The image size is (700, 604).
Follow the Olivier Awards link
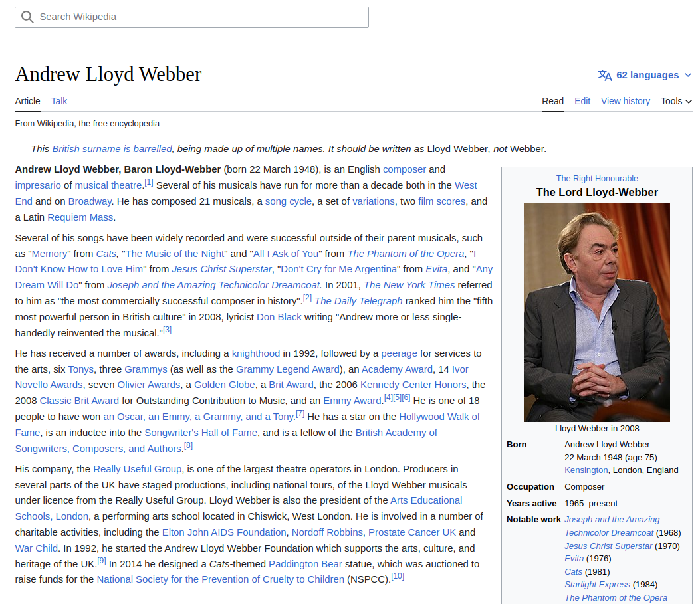(149, 385)
